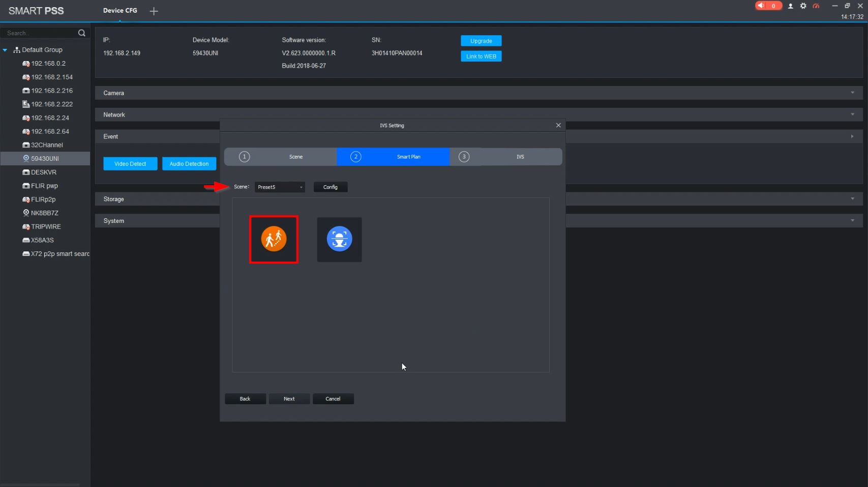Viewport: 868px width, 487px height.
Task: Select the IVS tripwire smart plan icon
Action: point(274,239)
